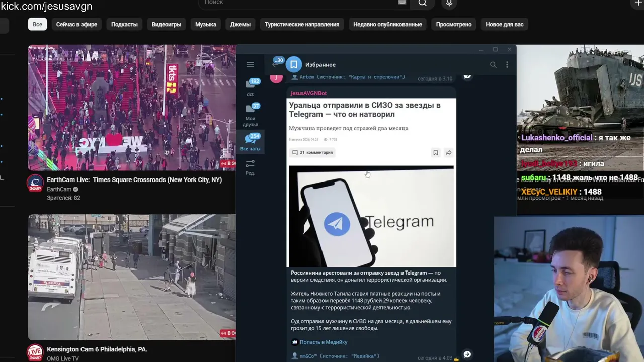644x362 pixels.
Task: Forward the Карты и стрелочки post
Action: [467, 76]
